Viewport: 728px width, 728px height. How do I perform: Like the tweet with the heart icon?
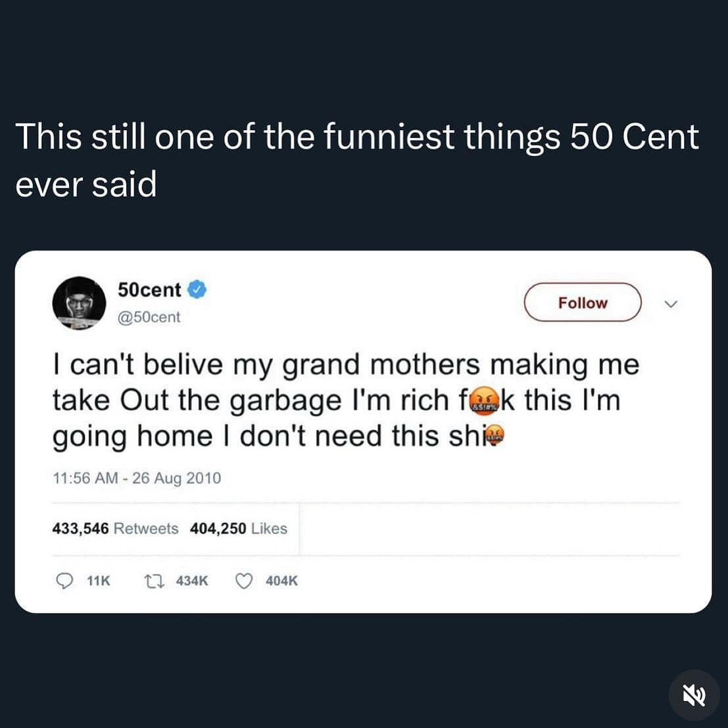[245, 581]
